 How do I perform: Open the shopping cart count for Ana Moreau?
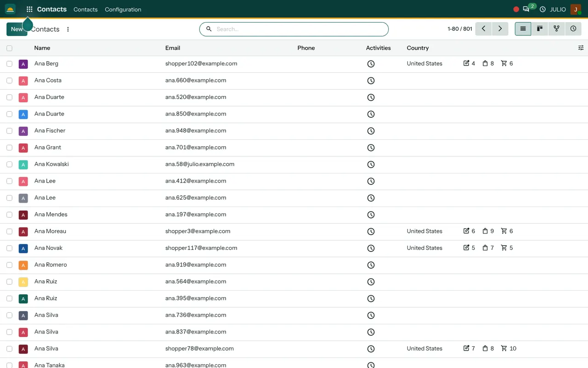pyautogui.click(x=507, y=231)
